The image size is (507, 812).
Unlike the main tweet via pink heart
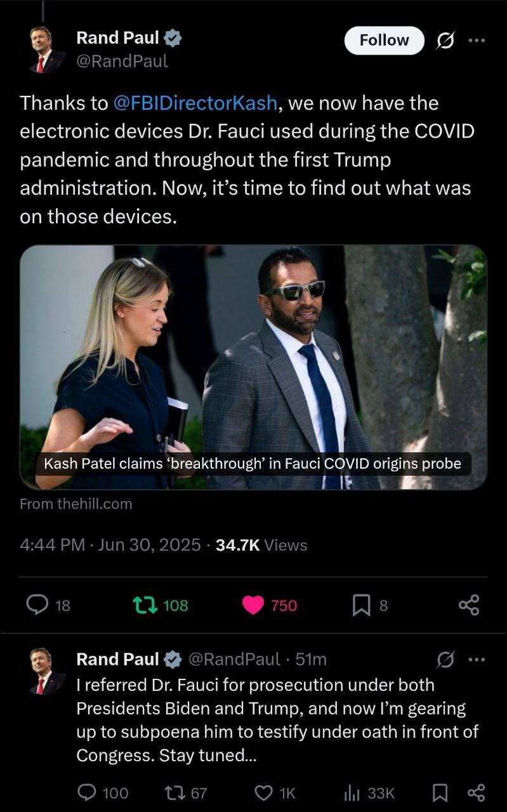pyautogui.click(x=253, y=605)
